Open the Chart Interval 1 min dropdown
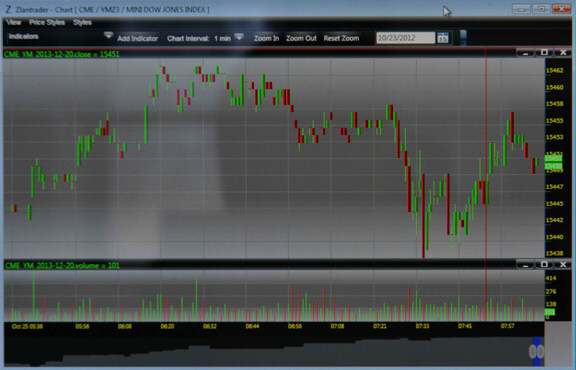 coord(239,37)
